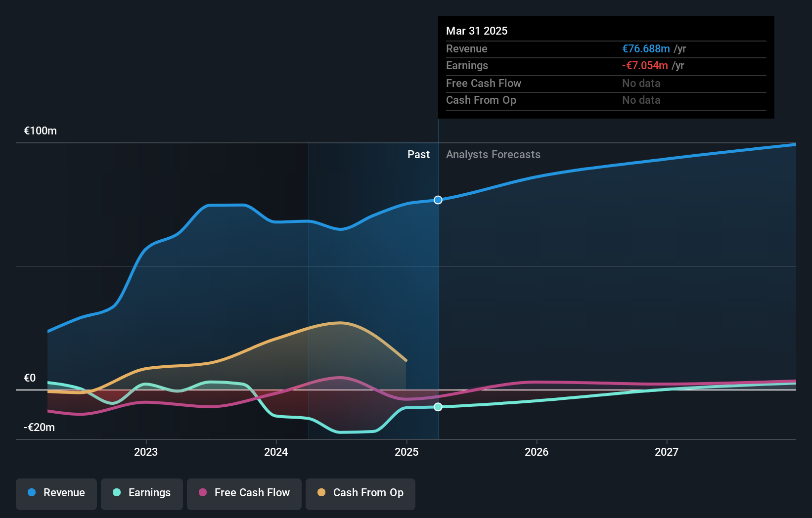Toggle the Revenue series icon
The width and height of the screenshot is (812, 518).
[33, 493]
